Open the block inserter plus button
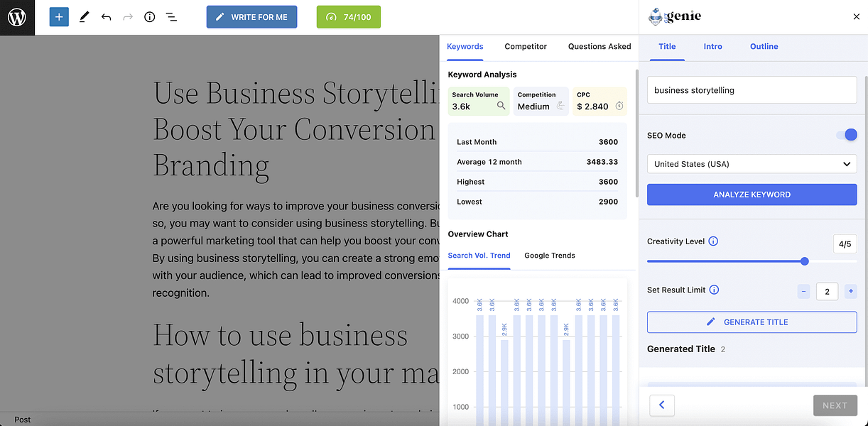 pyautogui.click(x=59, y=16)
